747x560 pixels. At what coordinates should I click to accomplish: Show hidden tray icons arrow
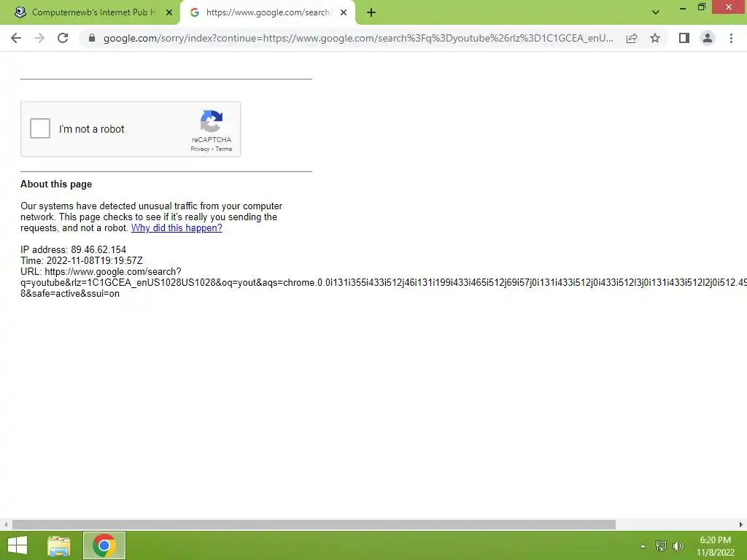(x=643, y=546)
